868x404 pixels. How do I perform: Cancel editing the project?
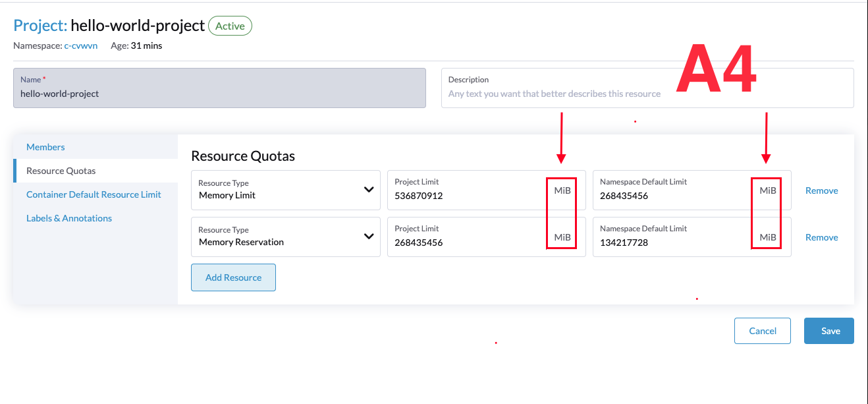[762, 330]
